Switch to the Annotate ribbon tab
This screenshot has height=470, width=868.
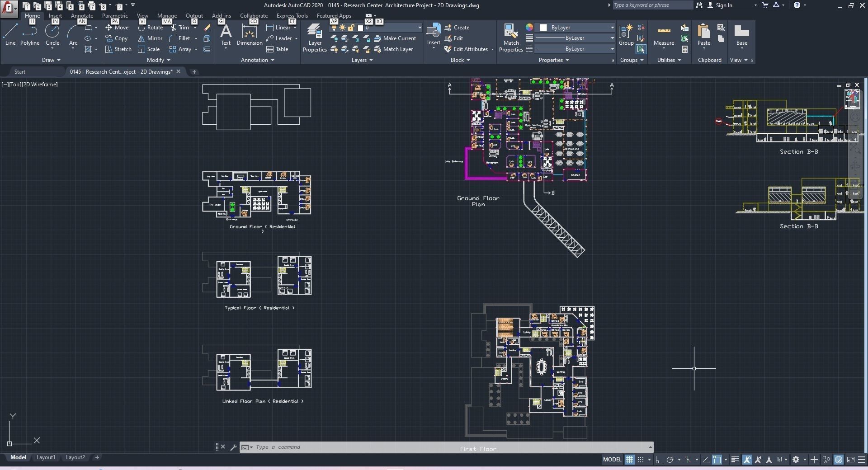click(x=82, y=16)
